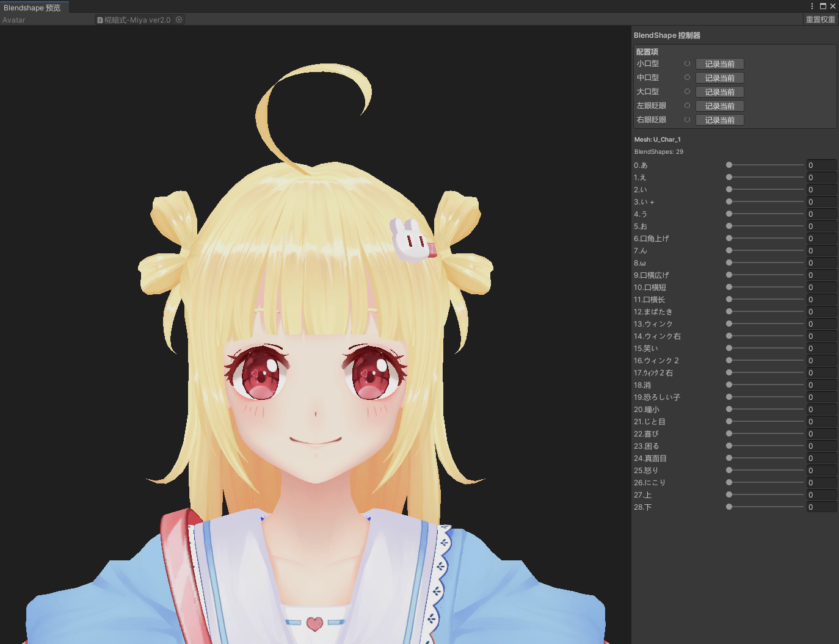Record current for 右眼眨眼 row

coord(719,120)
